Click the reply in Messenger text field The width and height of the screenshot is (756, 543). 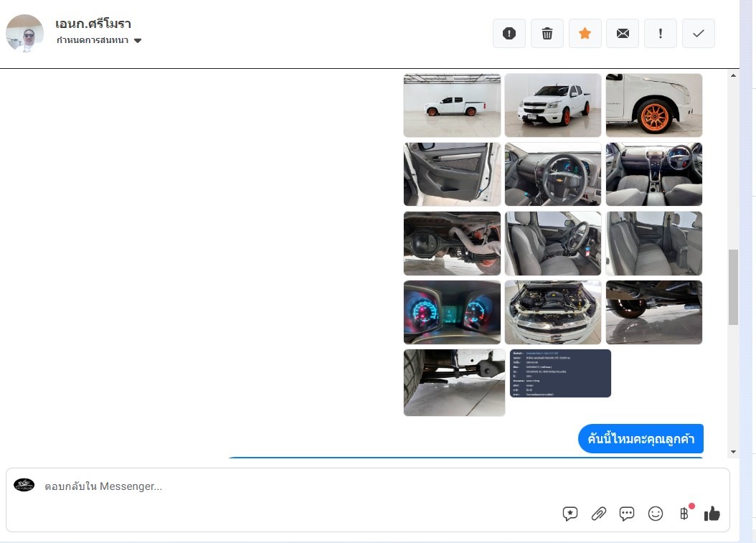click(287, 486)
